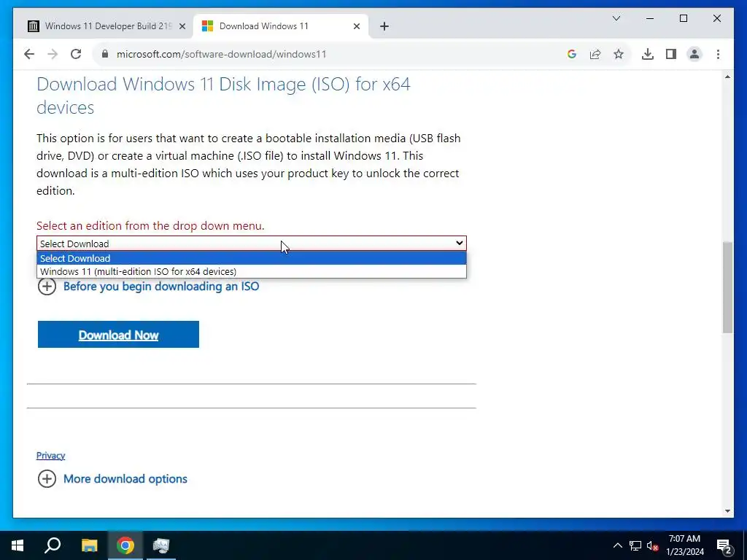The image size is (747, 560).
Task: View site info via the lock icon
Action: (105, 54)
